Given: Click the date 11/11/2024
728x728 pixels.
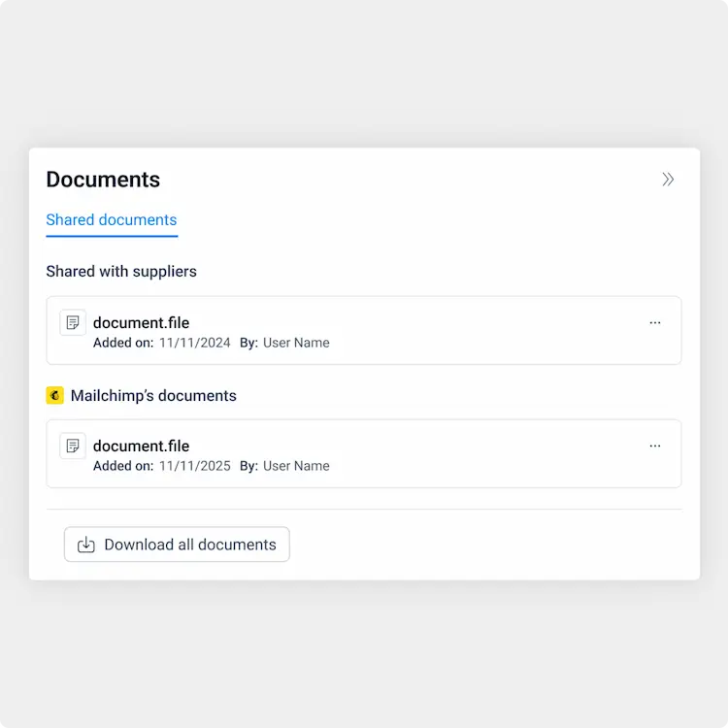Looking at the screenshot, I should click(194, 343).
